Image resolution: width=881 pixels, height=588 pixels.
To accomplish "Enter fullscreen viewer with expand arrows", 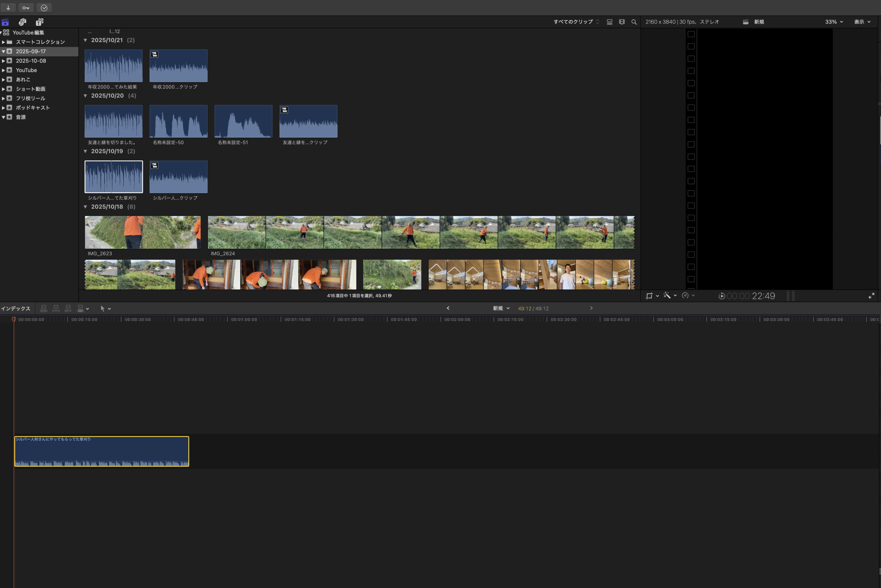I will click(x=871, y=295).
